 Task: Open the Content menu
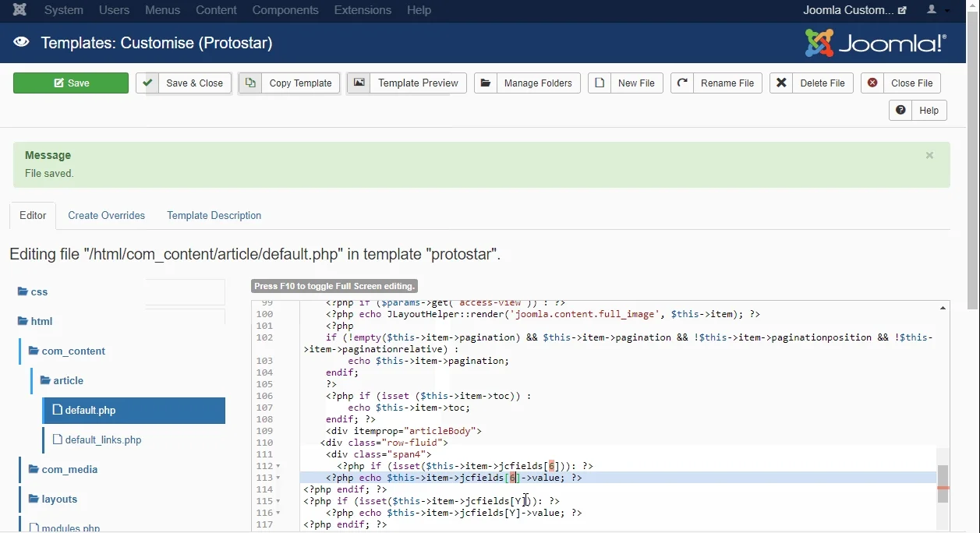tap(216, 10)
